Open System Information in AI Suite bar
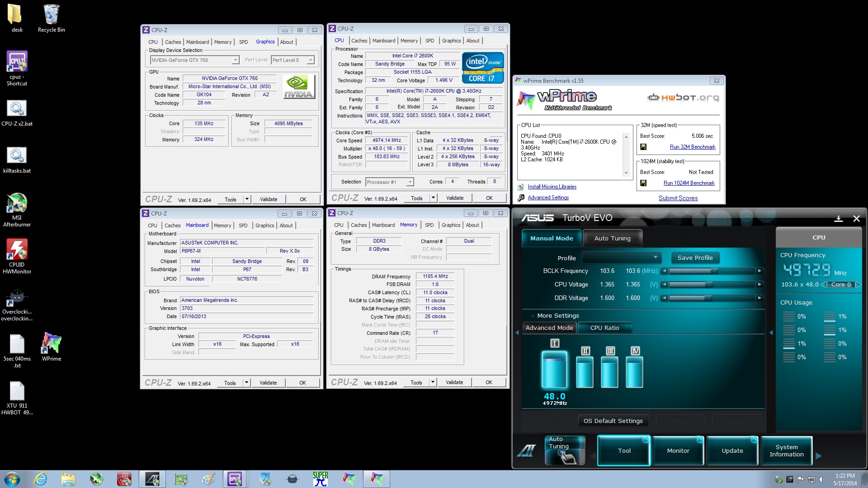Image resolution: width=868 pixels, height=488 pixels. point(787,450)
